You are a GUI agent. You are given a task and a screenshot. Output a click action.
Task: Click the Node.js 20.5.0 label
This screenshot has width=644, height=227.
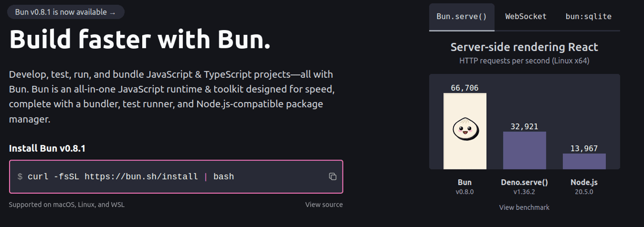tap(584, 187)
